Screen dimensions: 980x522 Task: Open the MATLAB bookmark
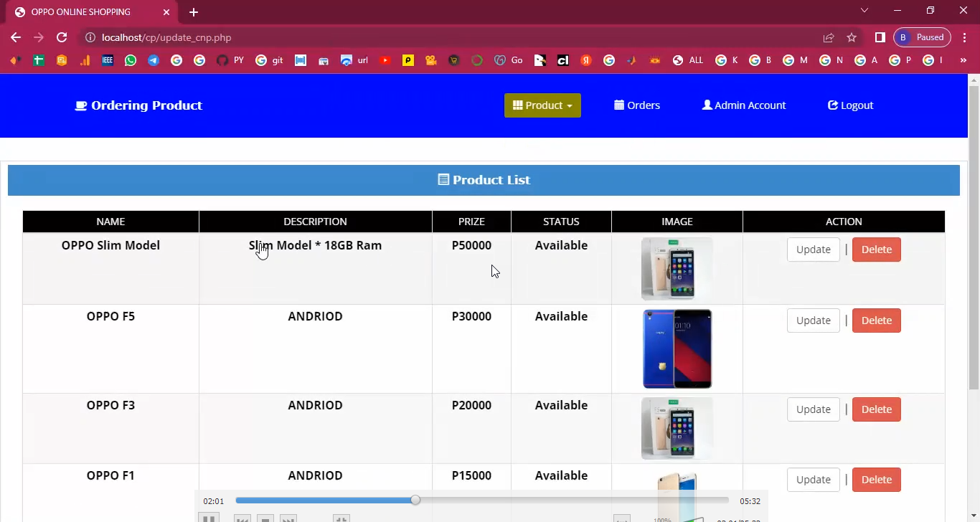tap(632, 61)
